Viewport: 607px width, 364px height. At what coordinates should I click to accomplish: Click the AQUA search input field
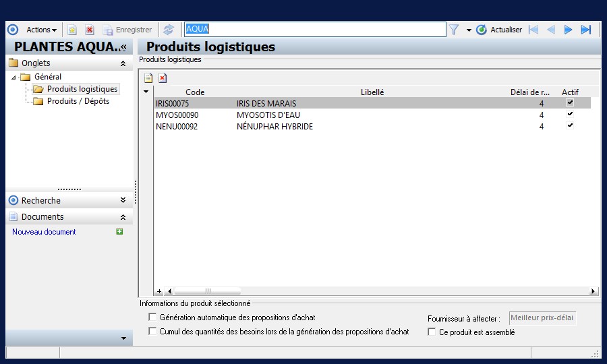[315, 29]
